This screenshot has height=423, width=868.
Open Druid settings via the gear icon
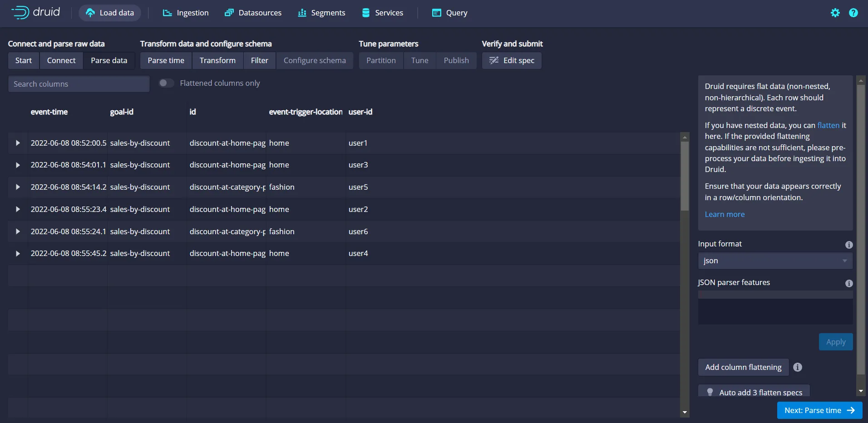coord(835,13)
